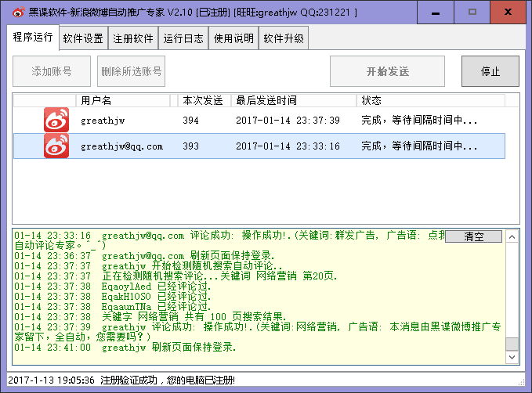Click the log scrollbar down arrow
The image size is (532, 393).
point(512,357)
